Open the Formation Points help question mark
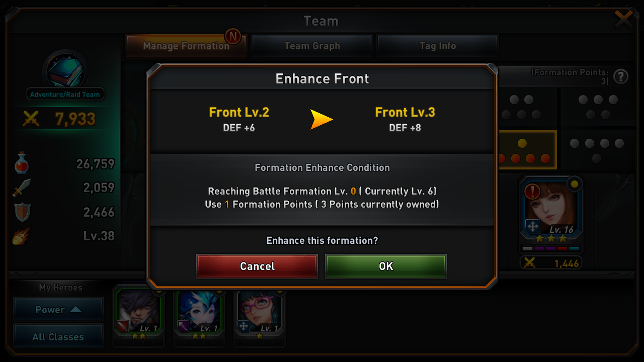 tap(621, 76)
